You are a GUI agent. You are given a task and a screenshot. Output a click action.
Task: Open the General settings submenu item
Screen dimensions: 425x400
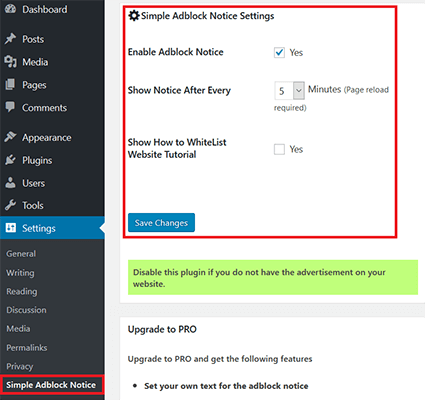[21, 254]
